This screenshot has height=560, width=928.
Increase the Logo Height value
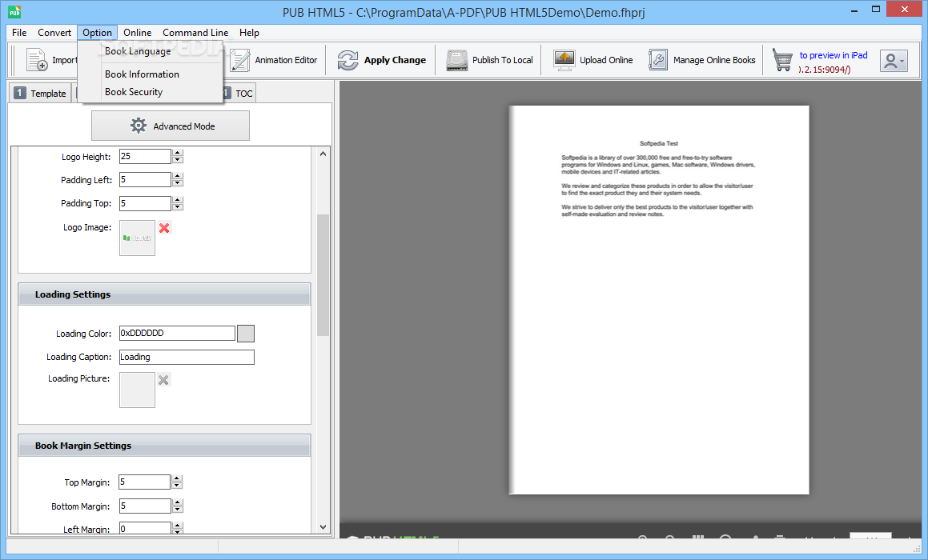pyautogui.click(x=178, y=153)
